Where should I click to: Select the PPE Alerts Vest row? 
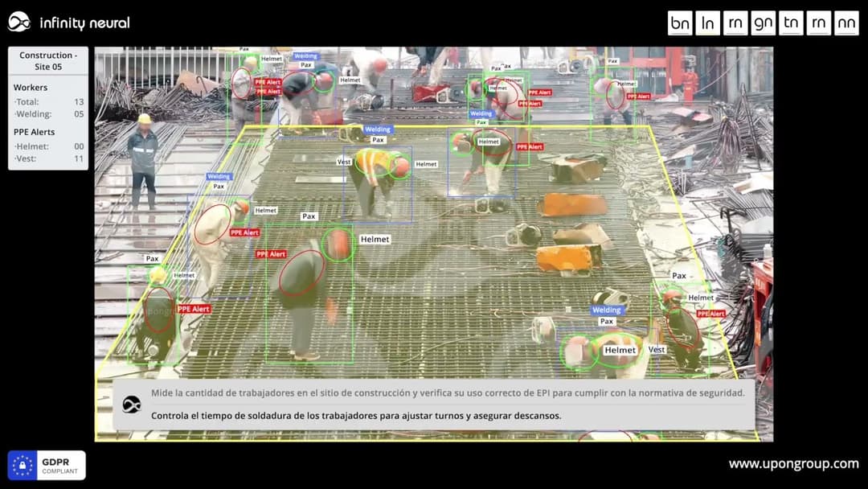click(x=49, y=158)
